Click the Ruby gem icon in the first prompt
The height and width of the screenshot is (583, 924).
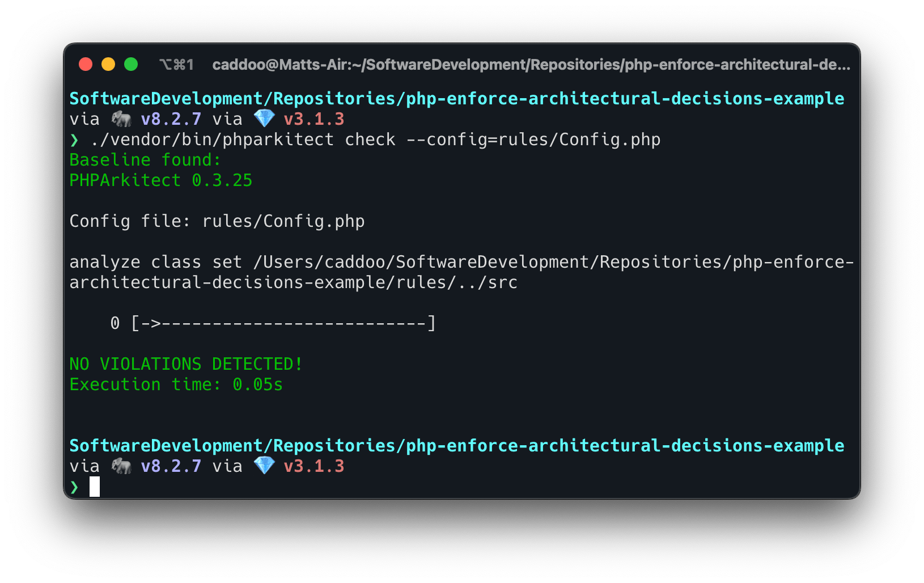(265, 118)
